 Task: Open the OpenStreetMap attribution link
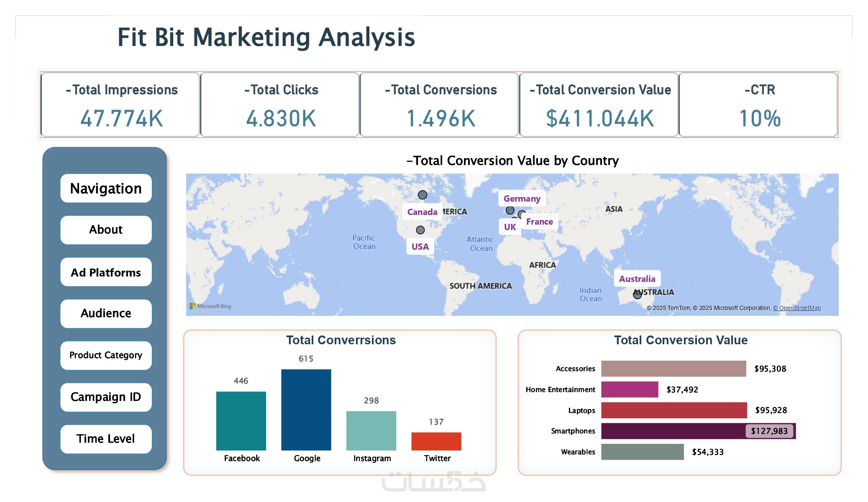[x=796, y=308]
